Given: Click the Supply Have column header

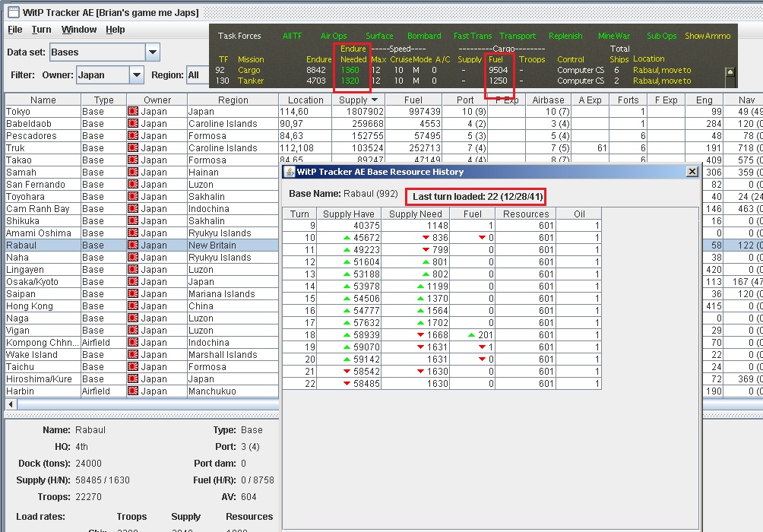Looking at the screenshot, I should (x=349, y=214).
